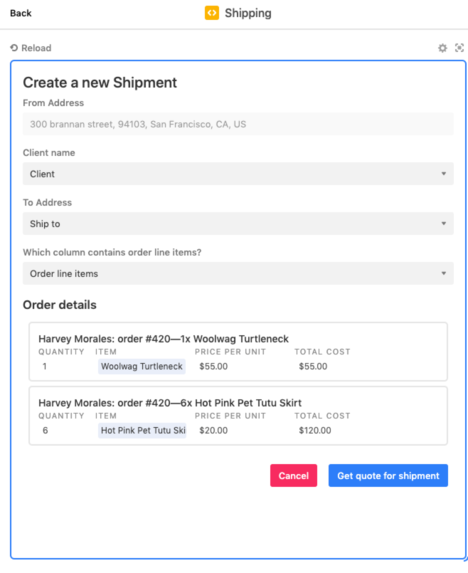468x573 pixels.
Task: Click Get quote for shipment
Action: [x=388, y=475]
